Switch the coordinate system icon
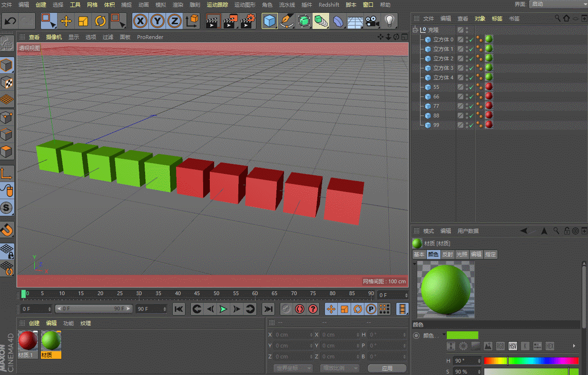This screenshot has width=588, height=375. click(x=192, y=21)
